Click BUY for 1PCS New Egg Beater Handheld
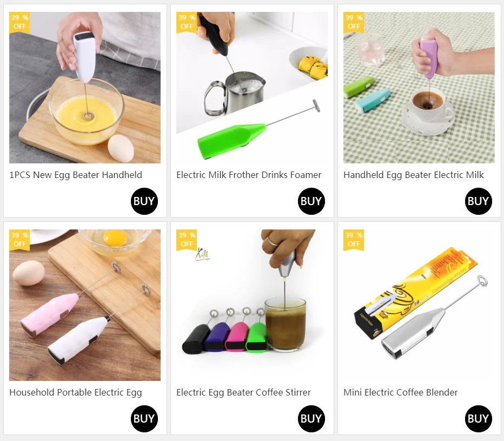This screenshot has height=441, width=504. click(x=144, y=201)
